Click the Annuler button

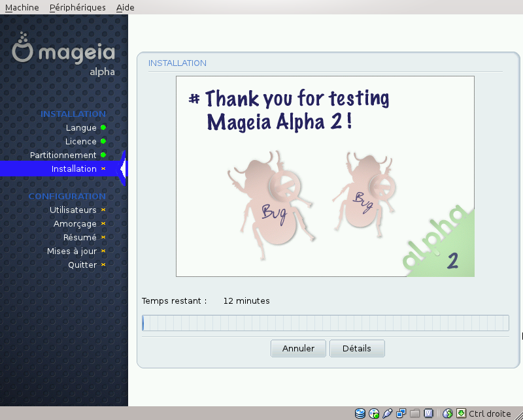(298, 348)
